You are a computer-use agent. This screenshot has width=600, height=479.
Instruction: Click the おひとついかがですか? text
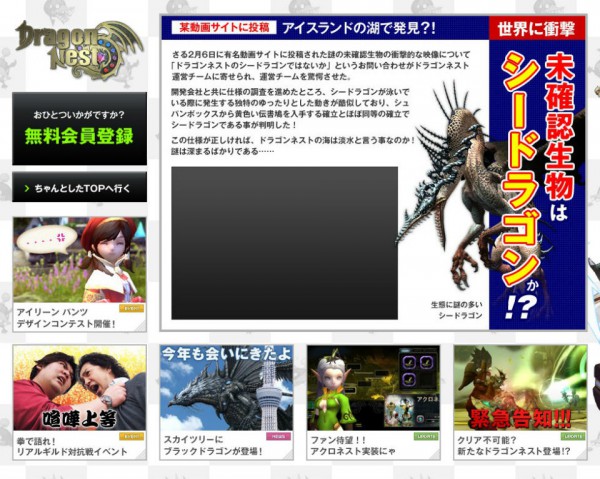79,114
